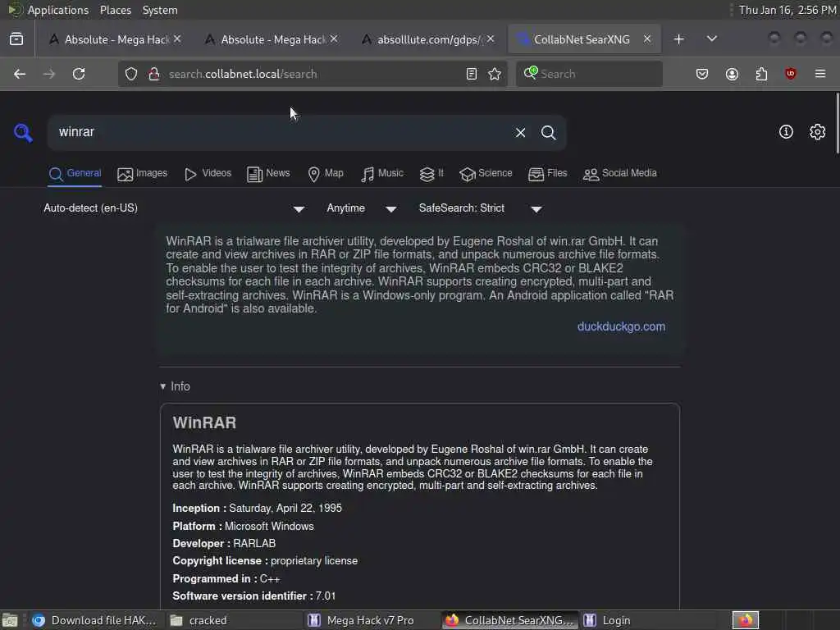Image resolution: width=840 pixels, height=630 pixels.
Task: Open SearXNG preferences gear
Action: point(818,132)
